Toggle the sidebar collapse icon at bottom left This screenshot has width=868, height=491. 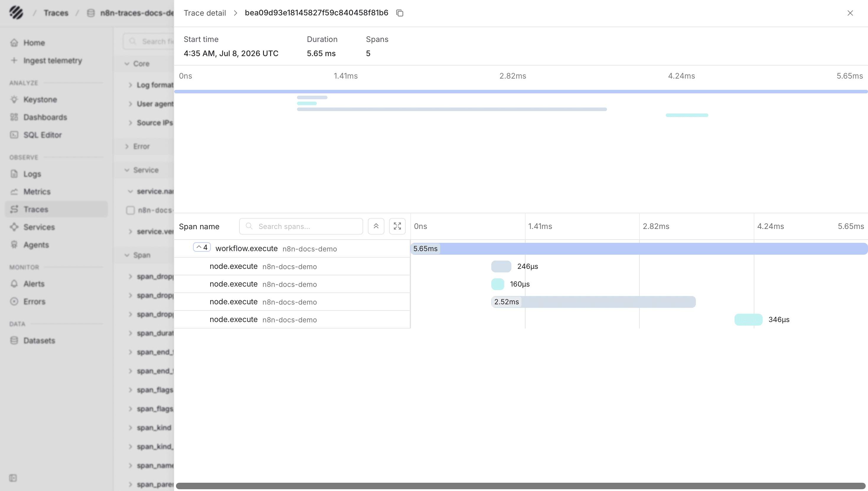click(13, 478)
